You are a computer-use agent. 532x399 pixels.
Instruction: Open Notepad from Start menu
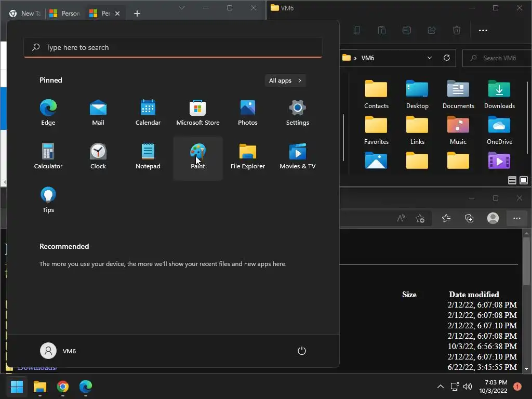coord(148,156)
